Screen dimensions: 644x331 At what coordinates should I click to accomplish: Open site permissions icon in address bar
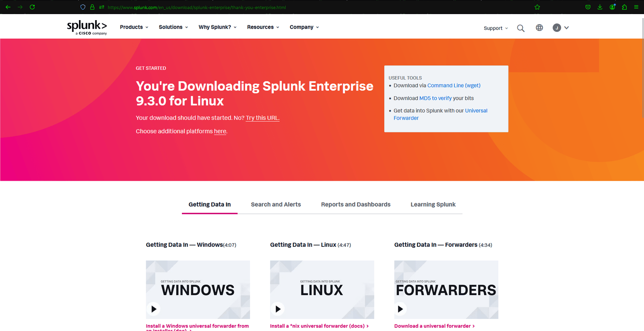(101, 7)
